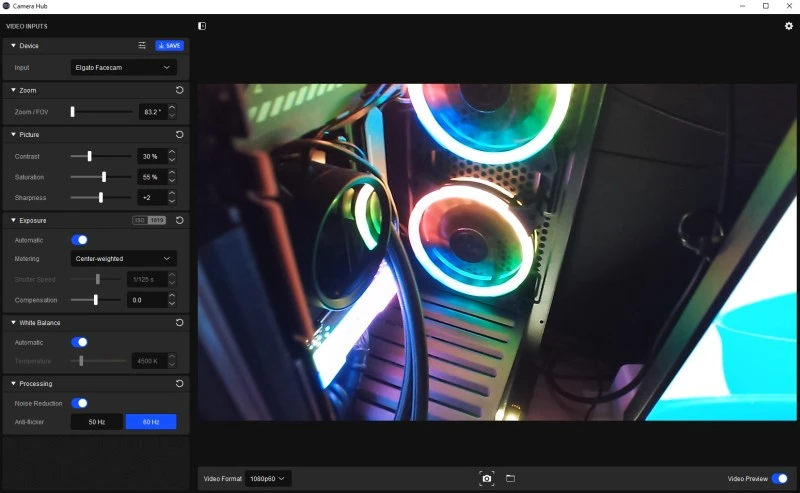Decrease Sharpness with down arrow

pos(172,202)
